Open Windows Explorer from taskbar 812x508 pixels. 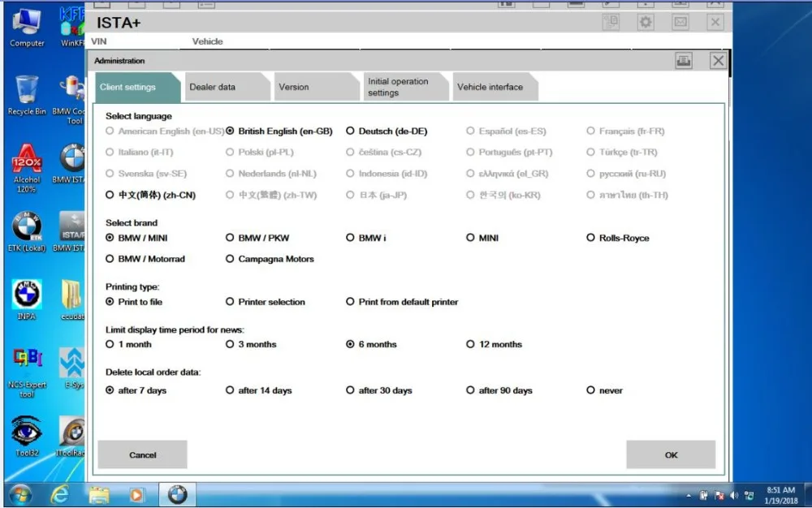tap(98, 495)
